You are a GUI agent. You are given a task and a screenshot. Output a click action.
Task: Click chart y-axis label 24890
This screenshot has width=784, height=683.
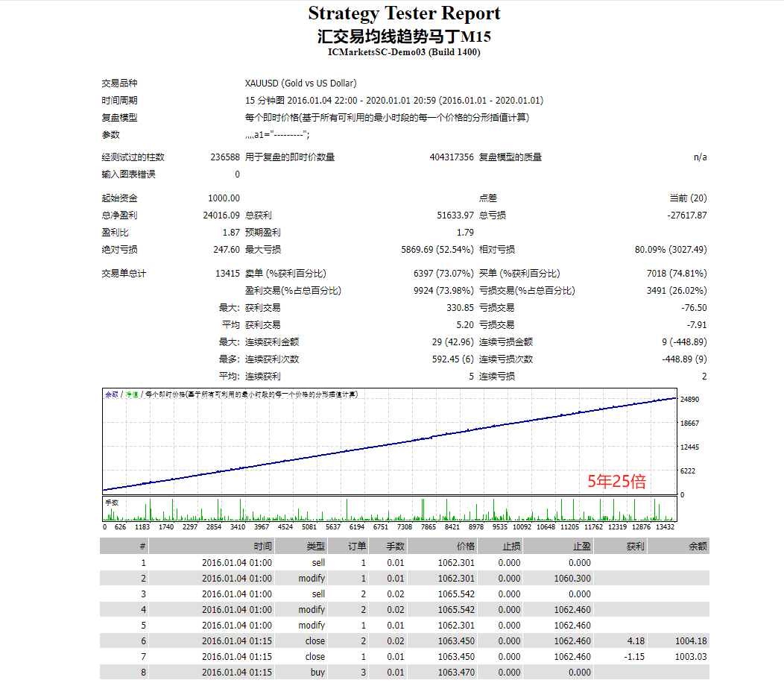pos(689,400)
